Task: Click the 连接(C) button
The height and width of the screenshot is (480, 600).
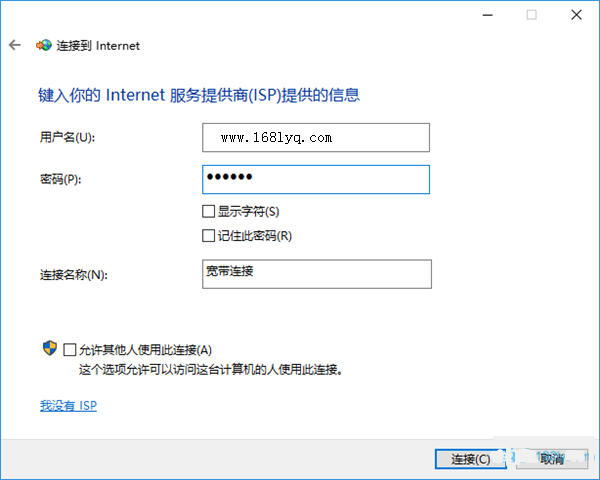Action: (471, 459)
